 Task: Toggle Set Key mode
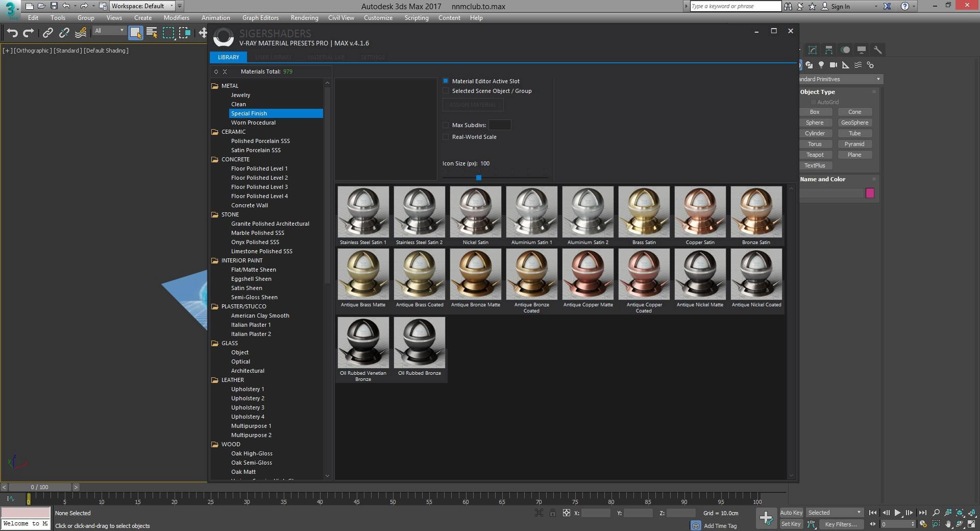[791, 524]
